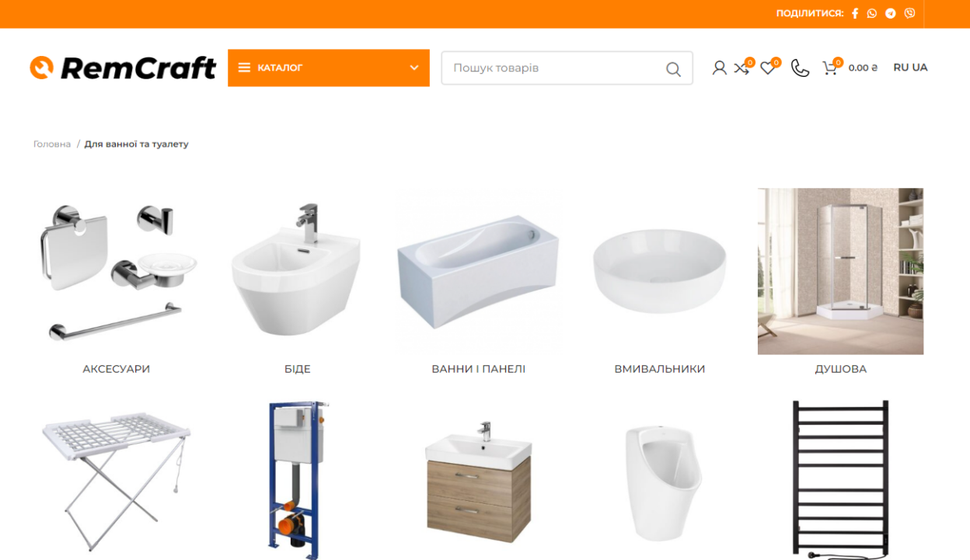Share via the Viber icon

pyautogui.click(x=909, y=13)
